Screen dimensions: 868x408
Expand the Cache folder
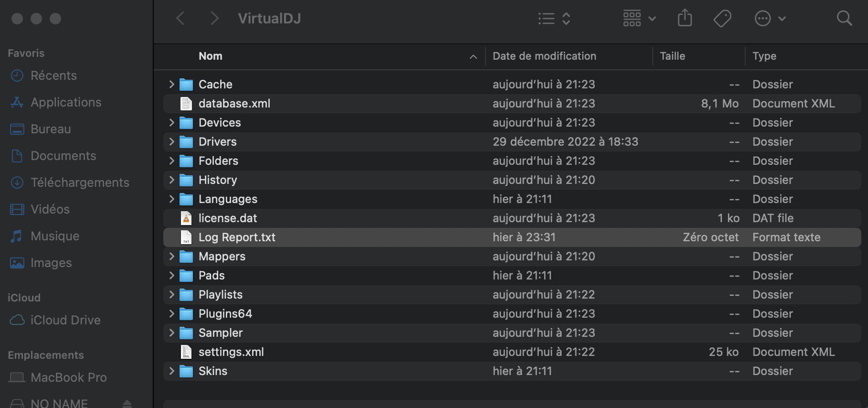(x=171, y=84)
